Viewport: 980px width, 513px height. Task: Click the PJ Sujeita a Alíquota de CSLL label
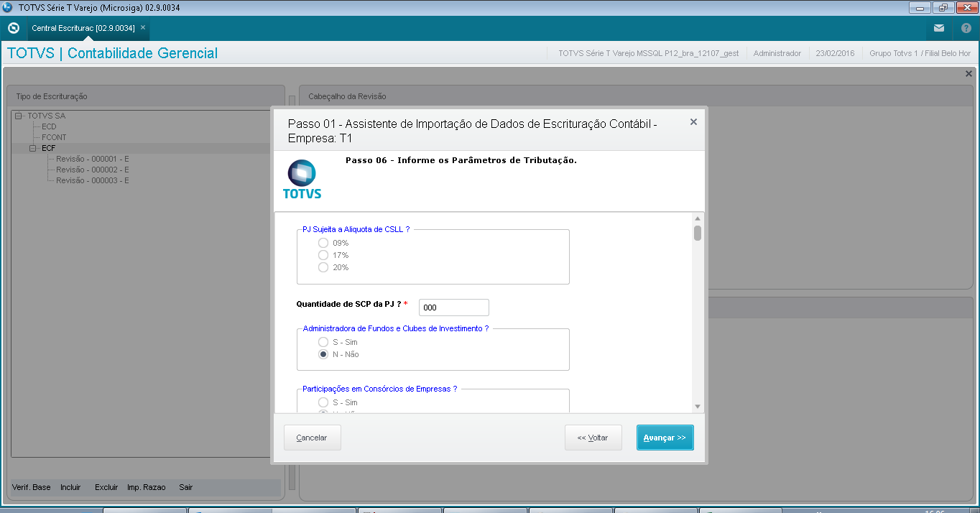[356, 229]
